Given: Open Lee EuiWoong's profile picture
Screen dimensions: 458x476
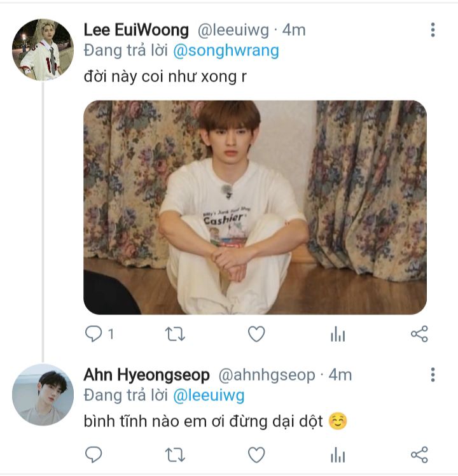Looking at the screenshot, I should (43, 50).
